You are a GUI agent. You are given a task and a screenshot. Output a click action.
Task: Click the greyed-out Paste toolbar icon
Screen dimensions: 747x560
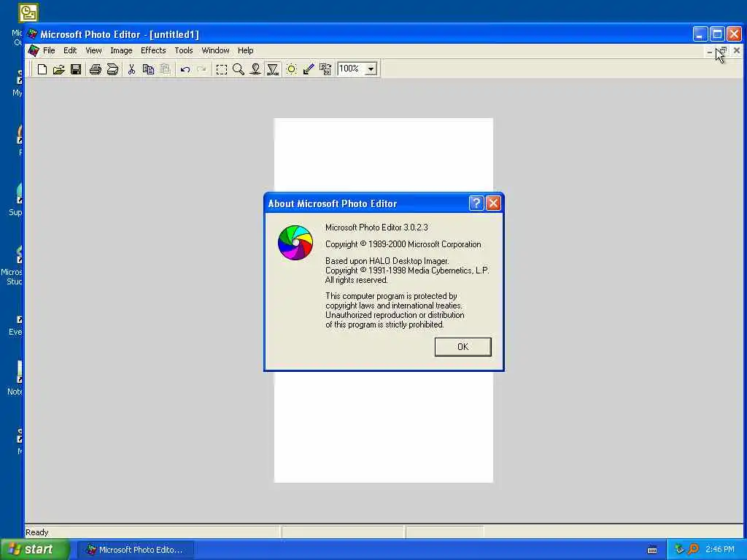(x=165, y=69)
